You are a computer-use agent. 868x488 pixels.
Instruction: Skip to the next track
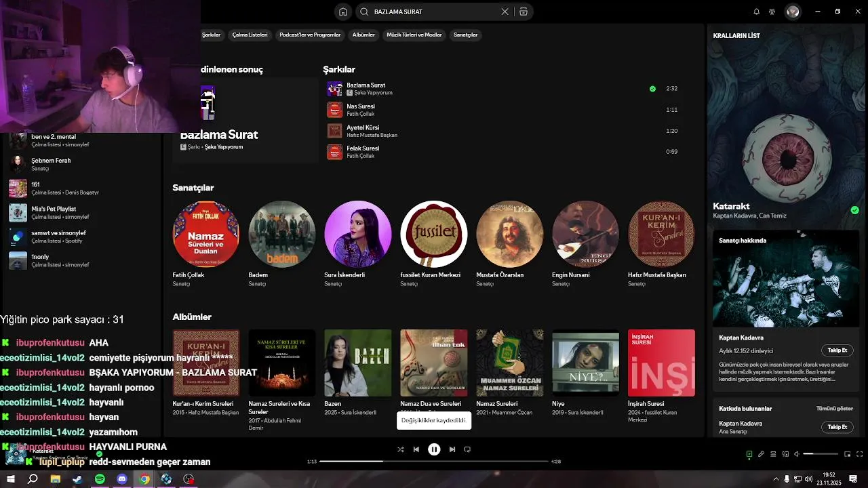(452, 449)
